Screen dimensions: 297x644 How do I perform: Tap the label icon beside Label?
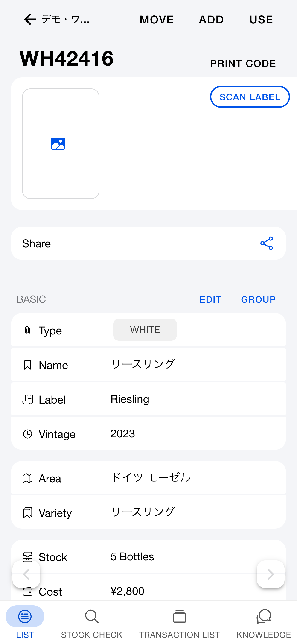[27, 399]
